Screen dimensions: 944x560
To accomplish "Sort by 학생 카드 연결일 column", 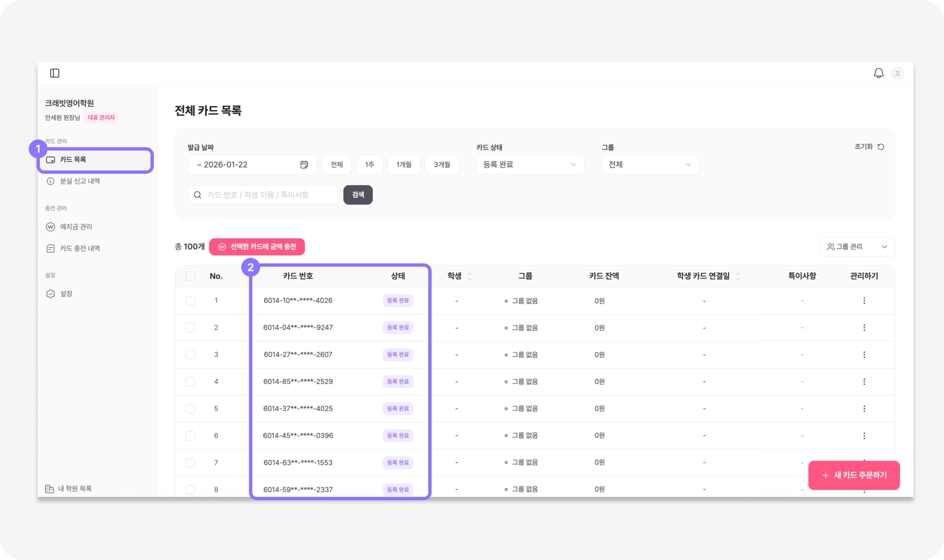I will (738, 276).
